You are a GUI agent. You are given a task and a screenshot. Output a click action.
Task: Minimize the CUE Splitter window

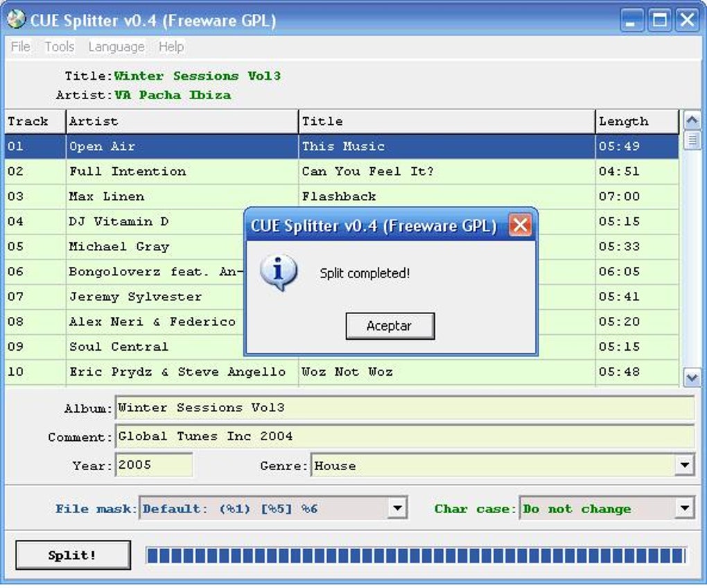(x=631, y=20)
